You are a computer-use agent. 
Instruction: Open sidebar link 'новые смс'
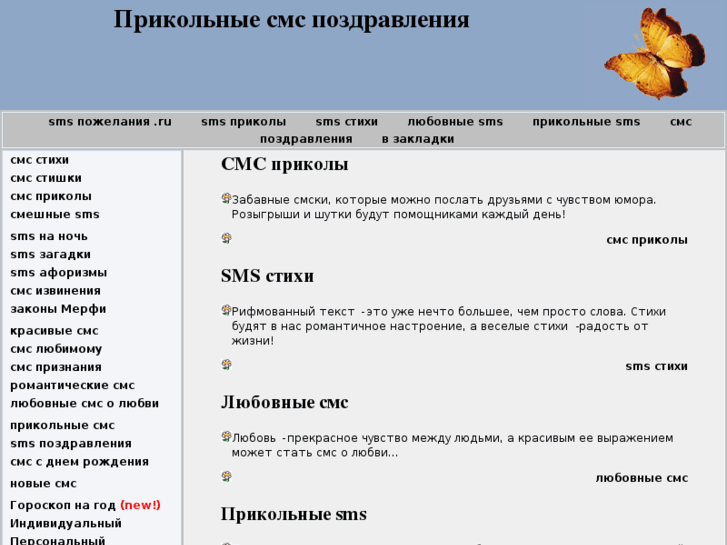43,483
